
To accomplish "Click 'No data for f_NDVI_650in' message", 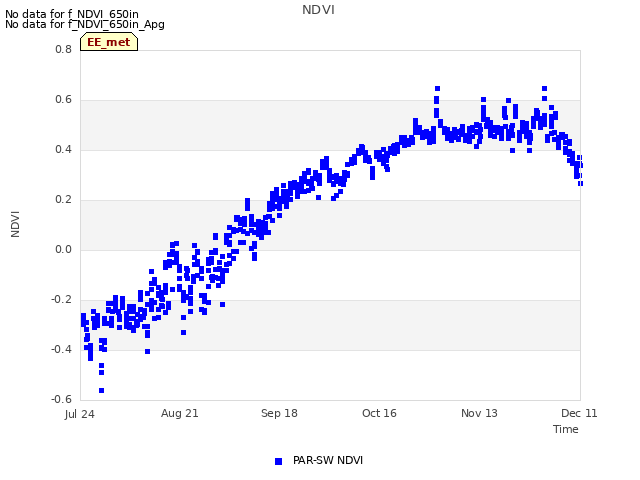I will point(72,14).
